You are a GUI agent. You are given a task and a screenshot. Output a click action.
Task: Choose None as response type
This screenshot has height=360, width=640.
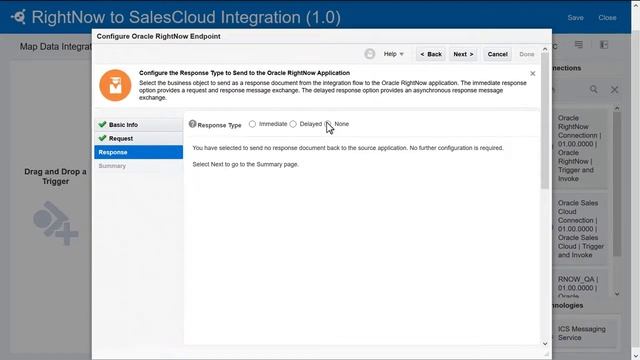(x=328, y=124)
